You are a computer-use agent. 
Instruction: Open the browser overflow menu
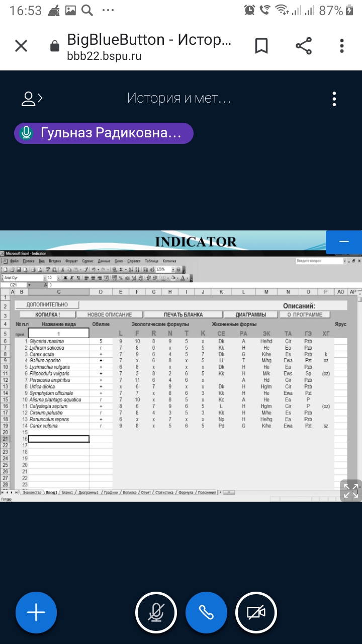342,46
